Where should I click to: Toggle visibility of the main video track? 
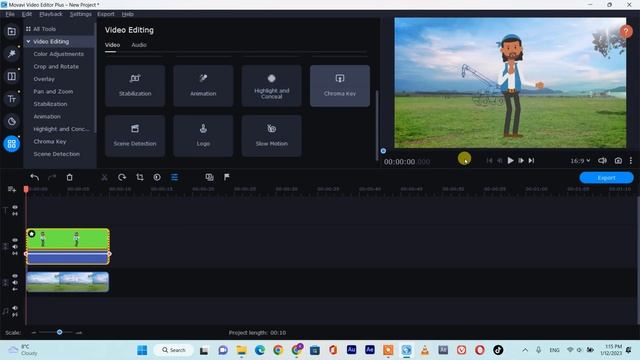pos(15,276)
